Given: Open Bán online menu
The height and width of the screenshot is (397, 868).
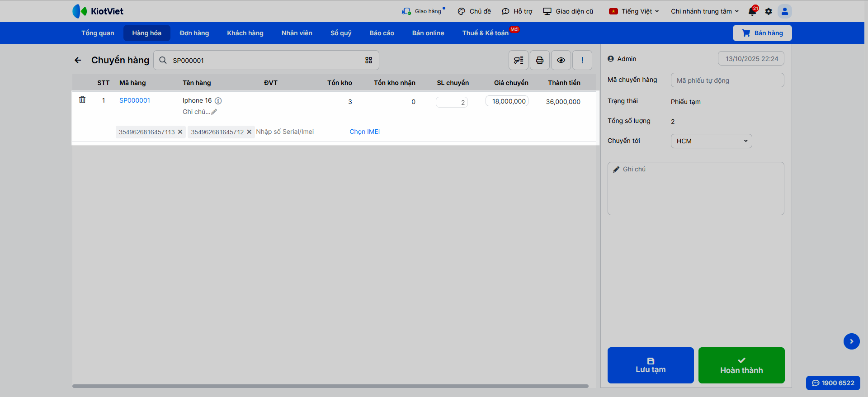Looking at the screenshot, I should pos(428,33).
